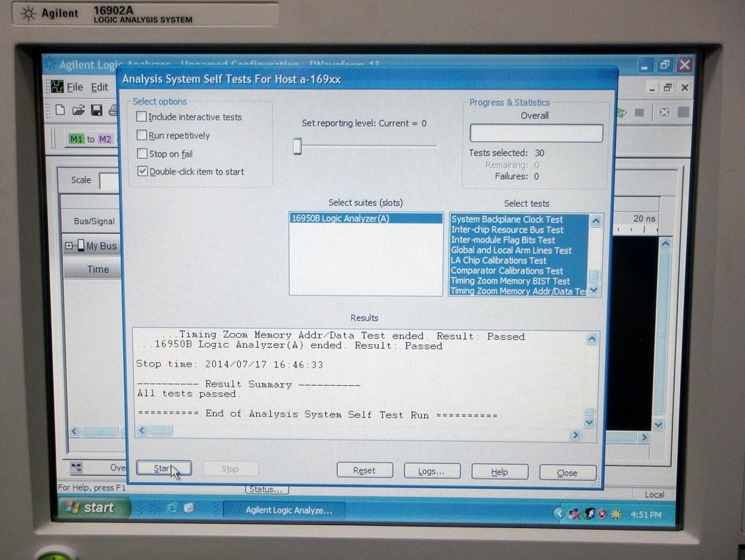Click the waveform area scroll down arrow
745x560 pixels.
[658, 424]
